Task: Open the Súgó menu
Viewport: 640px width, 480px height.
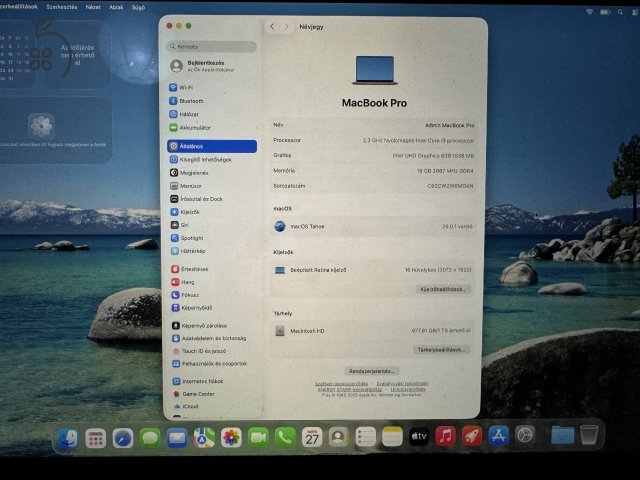Action: pyautogui.click(x=138, y=7)
